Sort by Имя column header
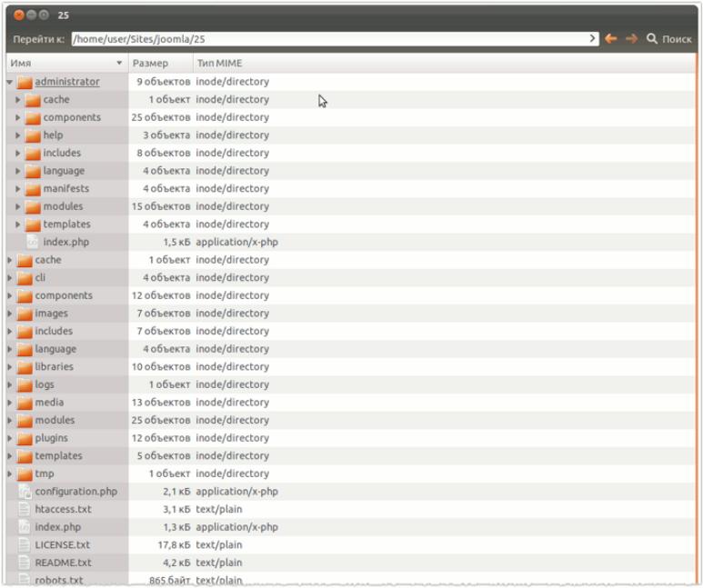 click(x=67, y=64)
